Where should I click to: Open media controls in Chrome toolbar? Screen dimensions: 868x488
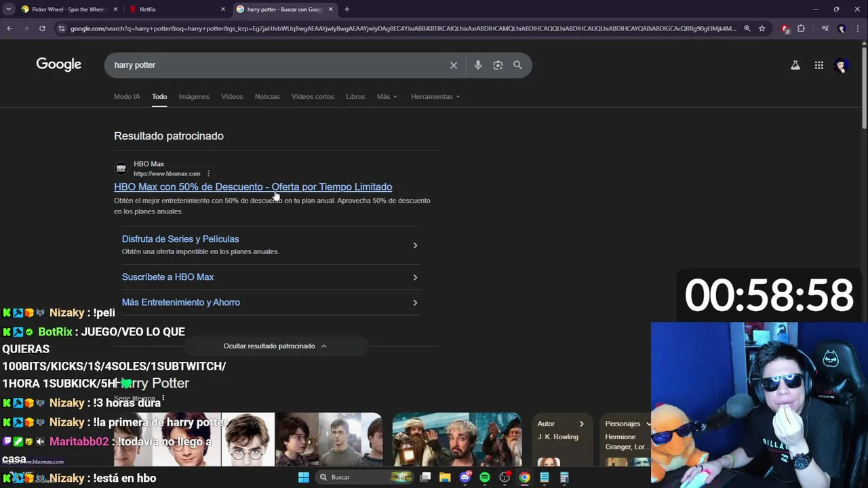click(825, 28)
